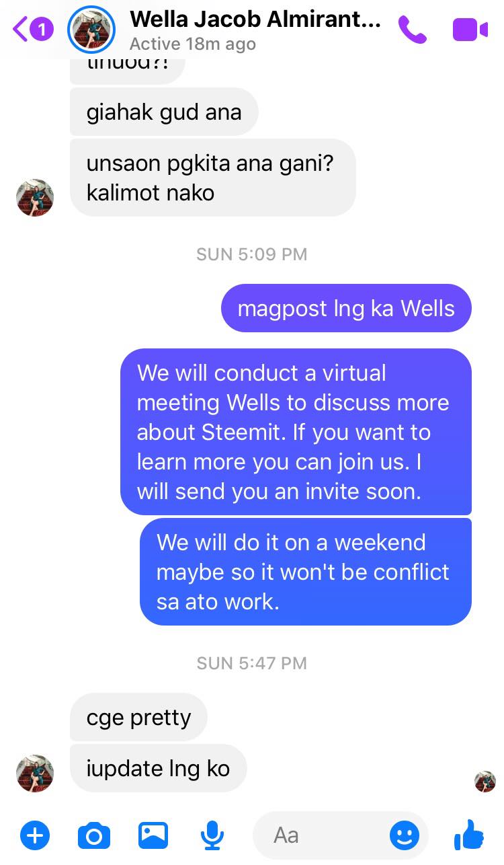Viewport: 504px width, 865px height.
Task: Start a voice call with phone icon
Action: pos(412,30)
